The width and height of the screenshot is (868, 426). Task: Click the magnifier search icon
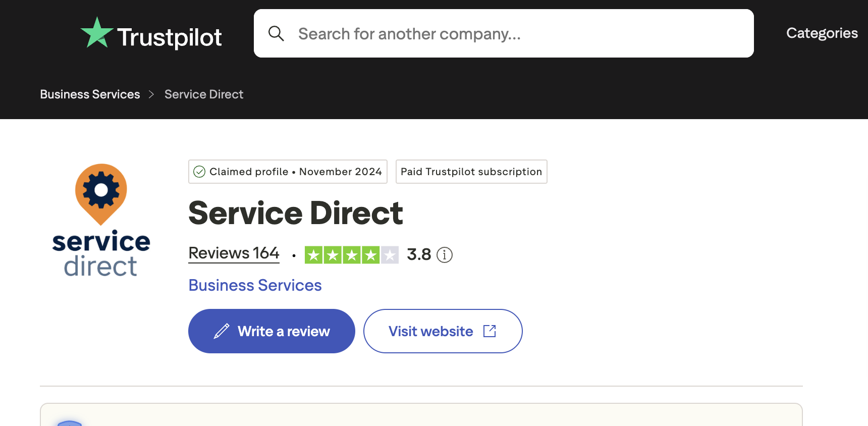(x=276, y=33)
